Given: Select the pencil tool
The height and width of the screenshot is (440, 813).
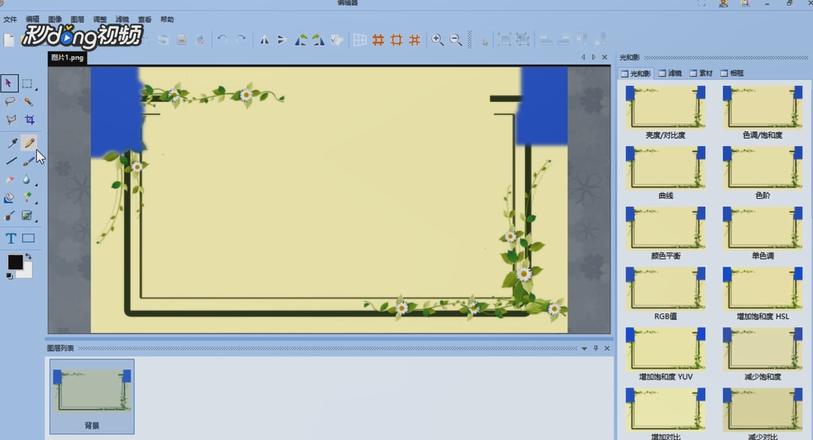Looking at the screenshot, I should (30, 143).
